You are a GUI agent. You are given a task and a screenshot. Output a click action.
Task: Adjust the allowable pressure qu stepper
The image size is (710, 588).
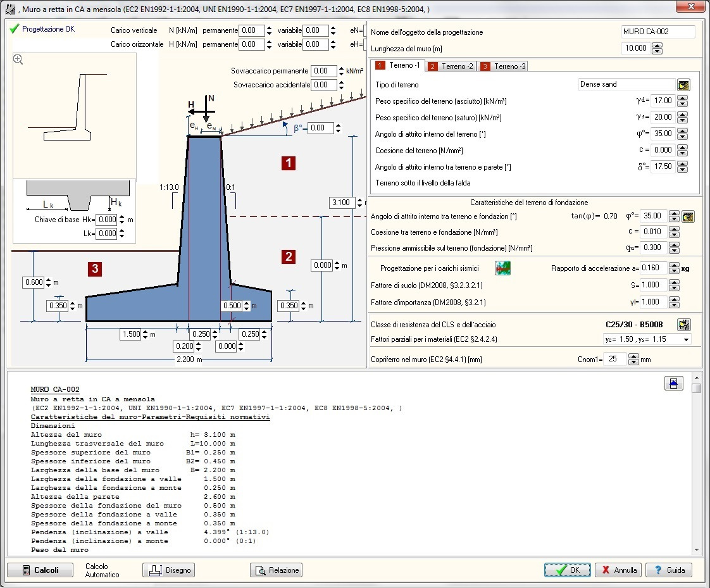674,247
